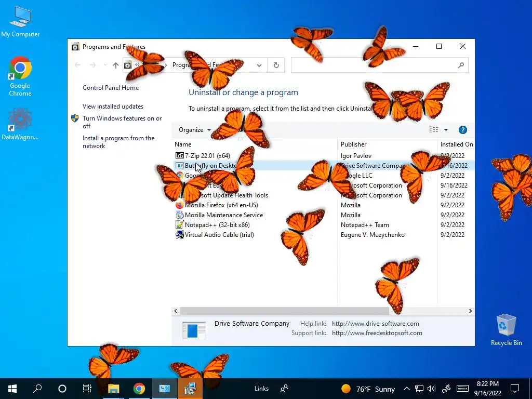Image resolution: width=532 pixels, height=399 pixels.
Task: Click the Mozilla Maintenance Service icon
Action: click(x=179, y=215)
